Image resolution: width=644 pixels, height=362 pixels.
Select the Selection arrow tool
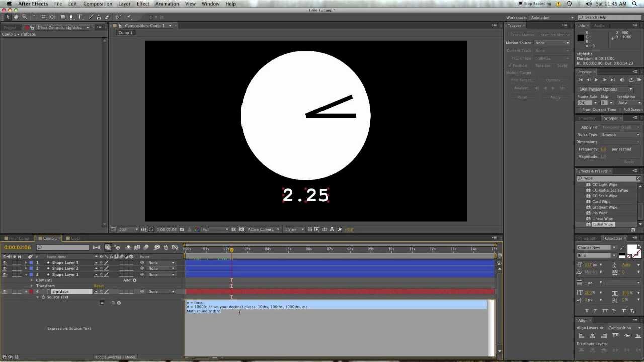point(8,17)
